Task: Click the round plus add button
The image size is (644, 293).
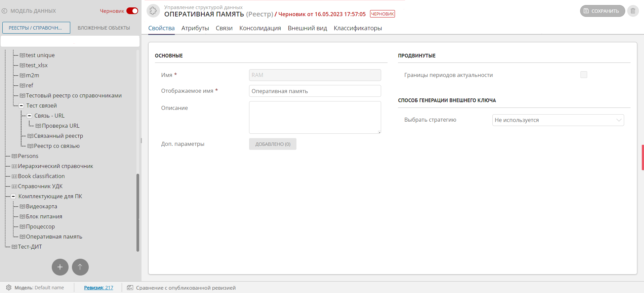Action: [60, 267]
